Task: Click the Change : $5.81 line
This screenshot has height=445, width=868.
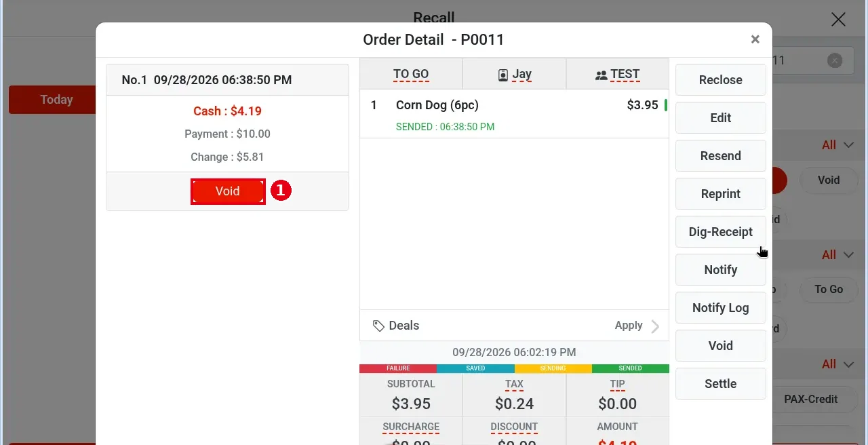Action: coord(227,157)
